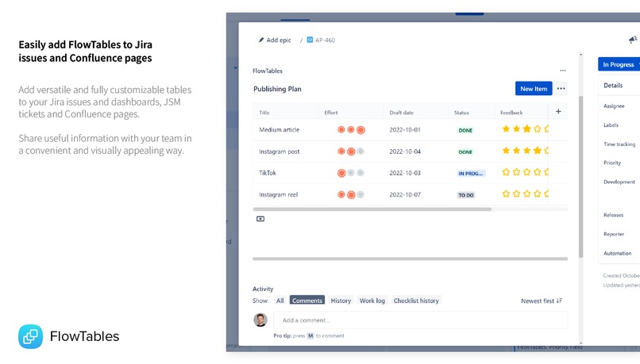Set TikTok effort to second dot
The width and height of the screenshot is (640, 364).
[x=351, y=173]
